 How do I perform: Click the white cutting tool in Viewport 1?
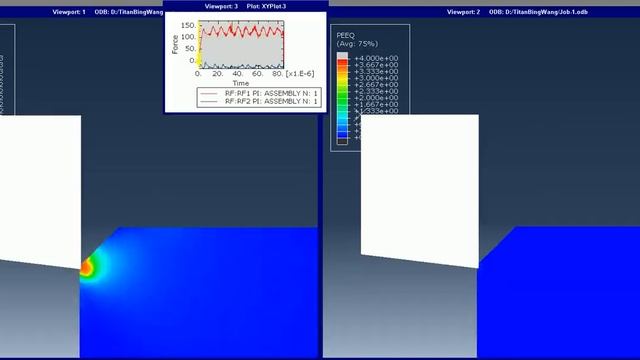40,190
